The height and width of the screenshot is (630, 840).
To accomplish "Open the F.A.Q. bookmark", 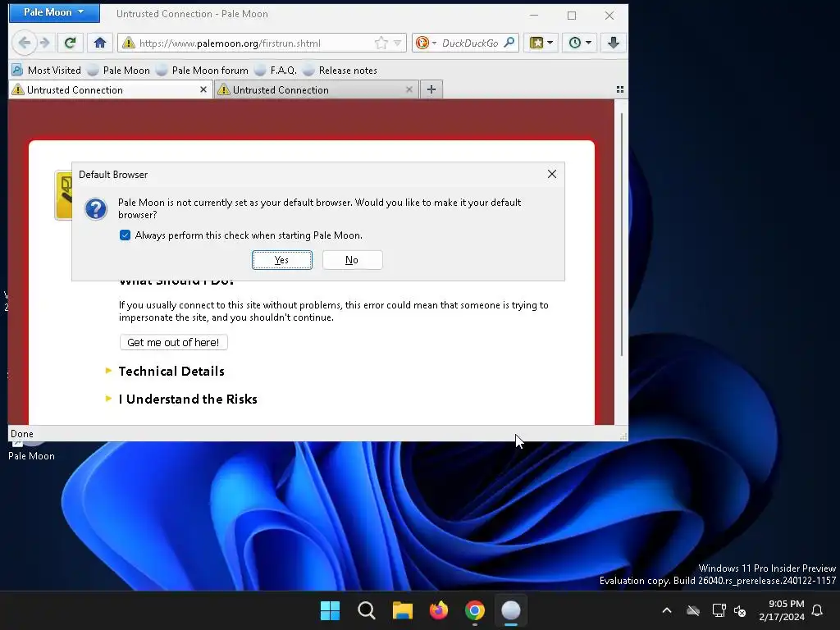I will [276, 71].
